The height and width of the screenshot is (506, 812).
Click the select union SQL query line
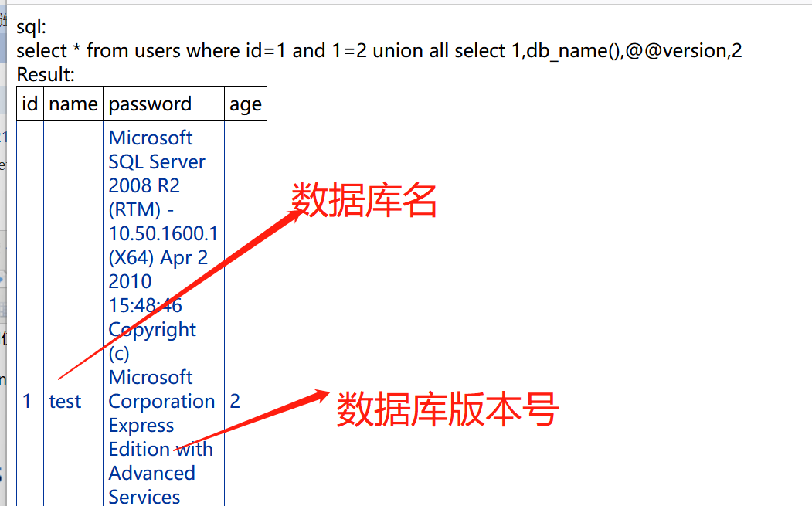point(379,51)
